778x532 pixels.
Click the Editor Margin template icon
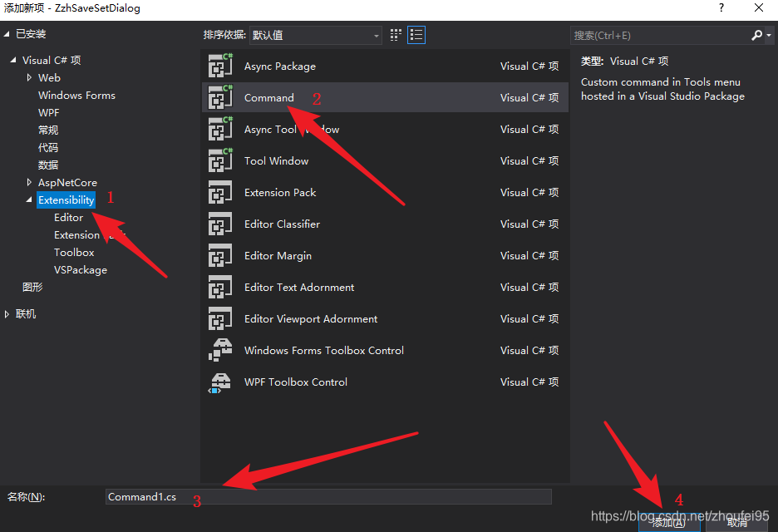pyautogui.click(x=220, y=255)
